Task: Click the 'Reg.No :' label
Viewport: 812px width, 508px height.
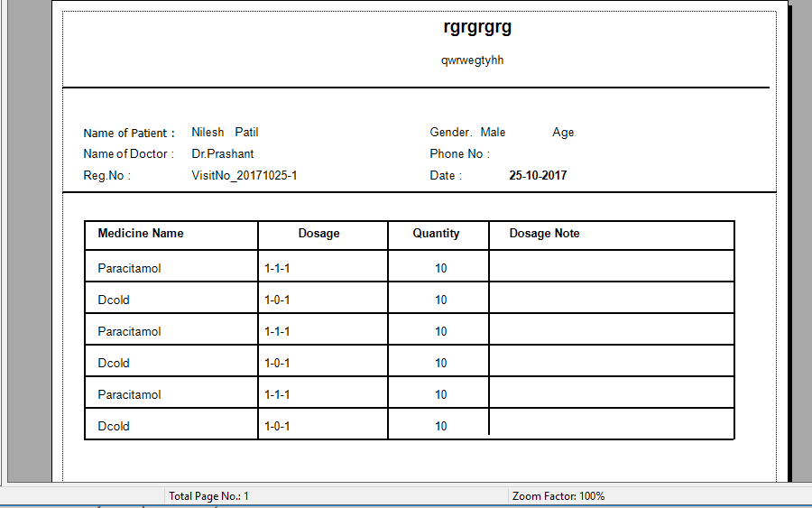Action: point(107,176)
